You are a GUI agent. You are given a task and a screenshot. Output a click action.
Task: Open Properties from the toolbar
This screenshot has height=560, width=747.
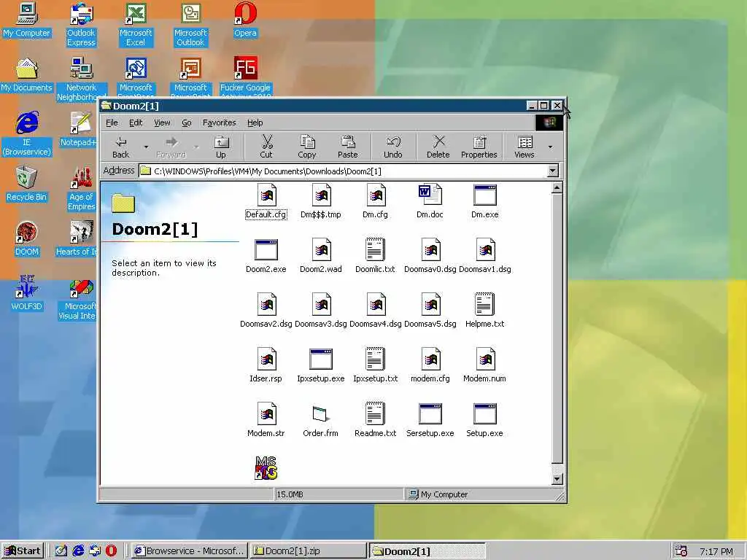(x=479, y=147)
